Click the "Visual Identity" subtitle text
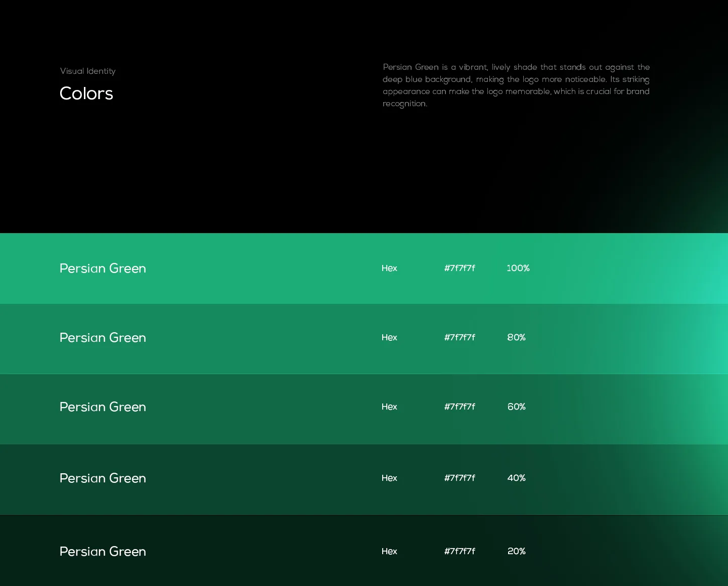 tap(88, 71)
